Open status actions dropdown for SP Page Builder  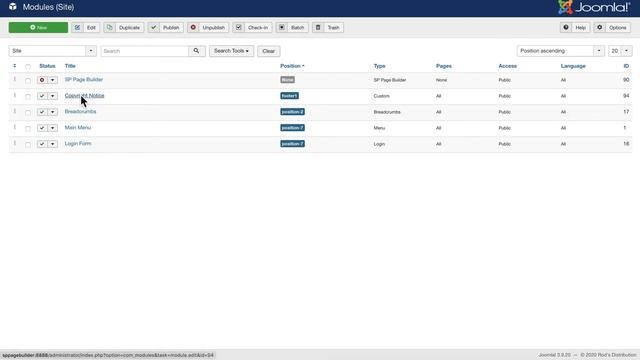click(x=53, y=80)
